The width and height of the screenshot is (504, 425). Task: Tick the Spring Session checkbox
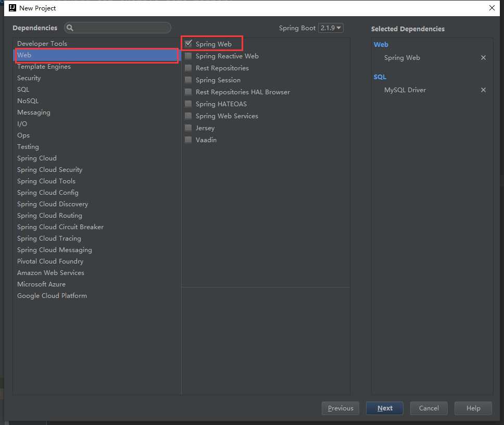pyautogui.click(x=188, y=80)
